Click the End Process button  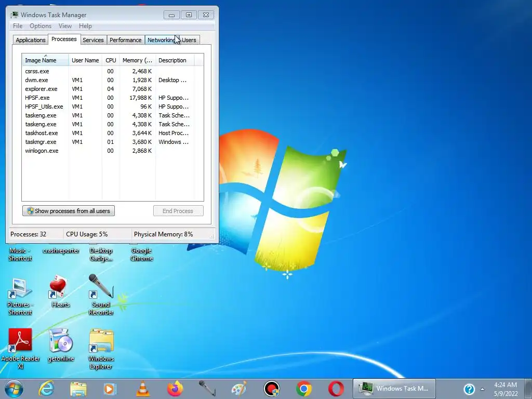pos(178,211)
